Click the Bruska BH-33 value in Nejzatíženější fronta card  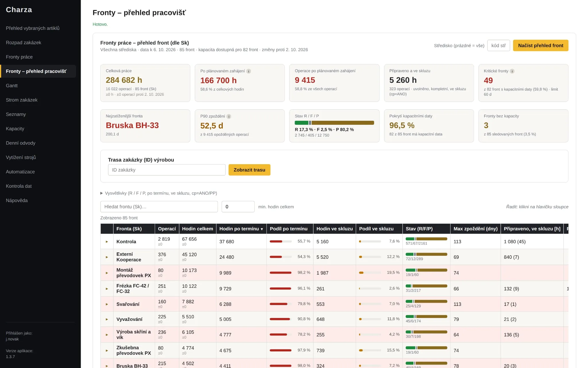(x=132, y=125)
